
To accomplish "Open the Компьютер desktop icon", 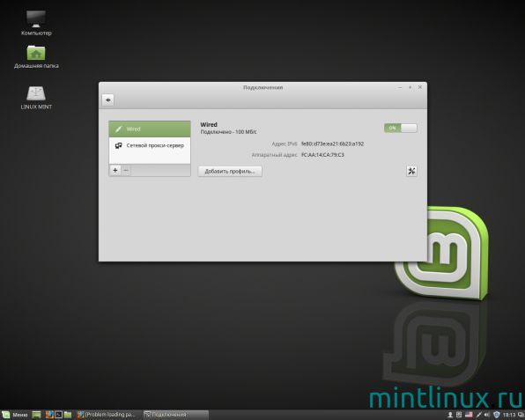I will click(x=36, y=23).
